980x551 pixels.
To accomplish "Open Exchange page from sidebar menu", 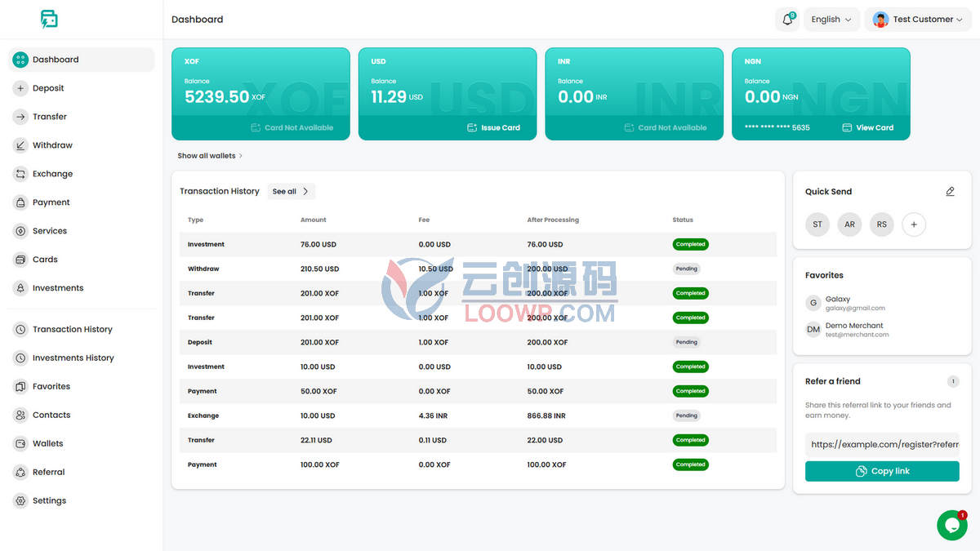I will coord(81,174).
